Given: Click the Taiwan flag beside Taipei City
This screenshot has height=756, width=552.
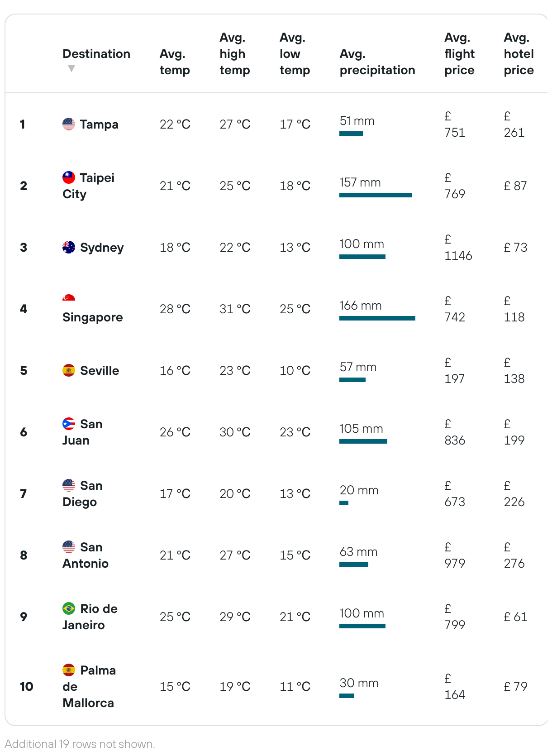Looking at the screenshot, I should click(69, 177).
